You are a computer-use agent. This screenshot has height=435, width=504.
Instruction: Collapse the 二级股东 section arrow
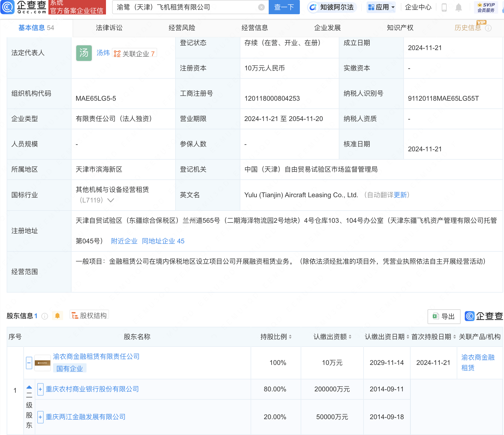pyautogui.click(x=29, y=387)
